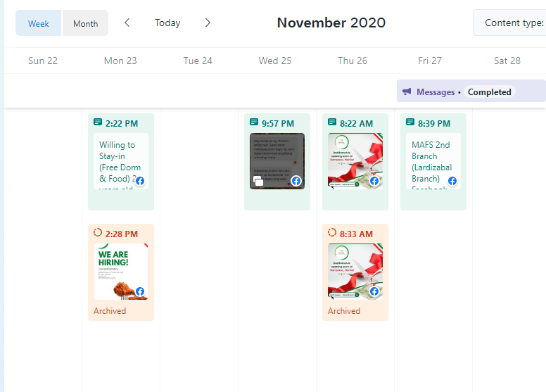Open the Messages Completed campaign banner

tap(471, 91)
